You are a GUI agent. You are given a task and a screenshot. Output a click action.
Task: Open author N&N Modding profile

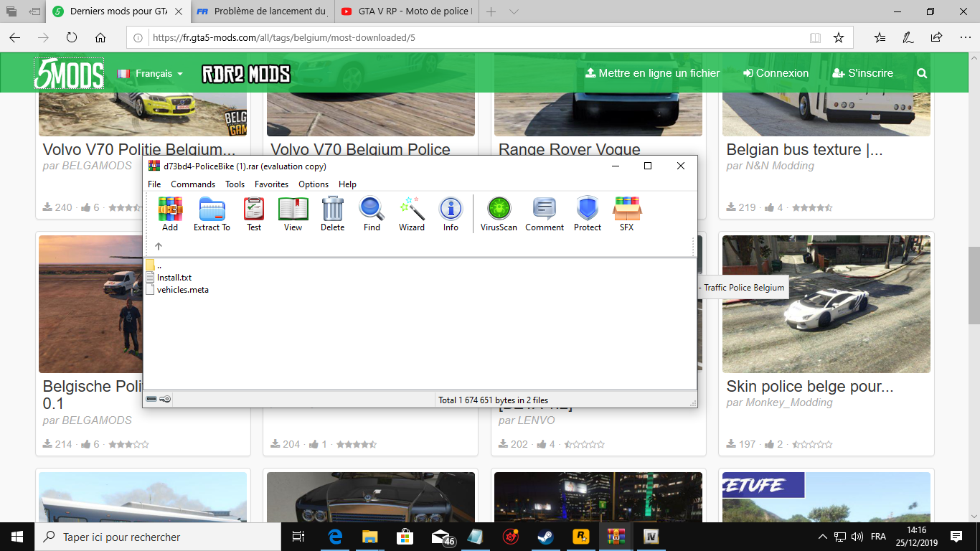pyautogui.click(x=781, y=166)
